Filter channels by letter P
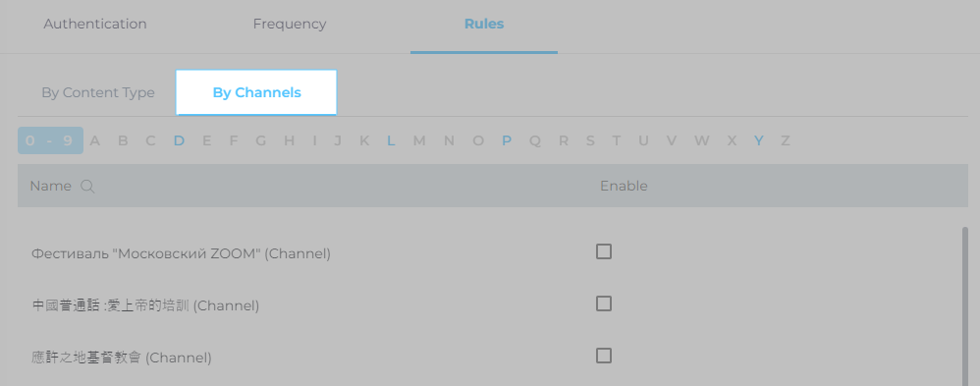This screenshot has height=386, width=980. tap(507, 140)
